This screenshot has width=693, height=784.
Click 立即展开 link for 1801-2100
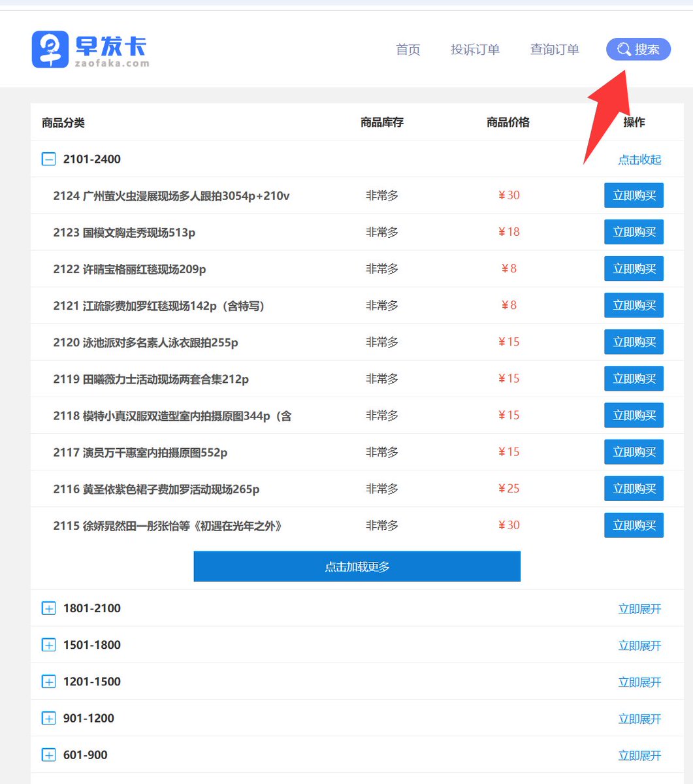tap(639, 609)
